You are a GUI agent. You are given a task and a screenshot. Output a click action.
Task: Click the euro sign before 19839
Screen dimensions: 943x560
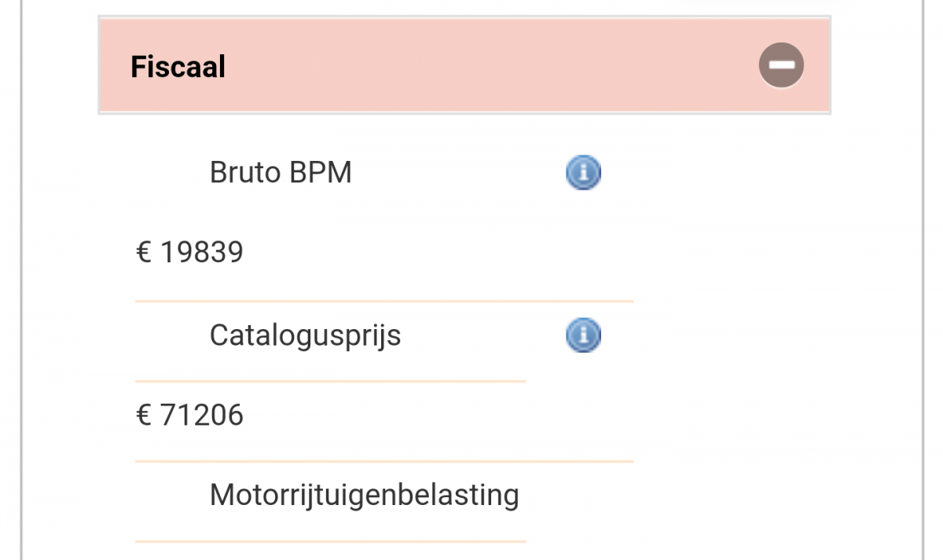pos(143,252)
